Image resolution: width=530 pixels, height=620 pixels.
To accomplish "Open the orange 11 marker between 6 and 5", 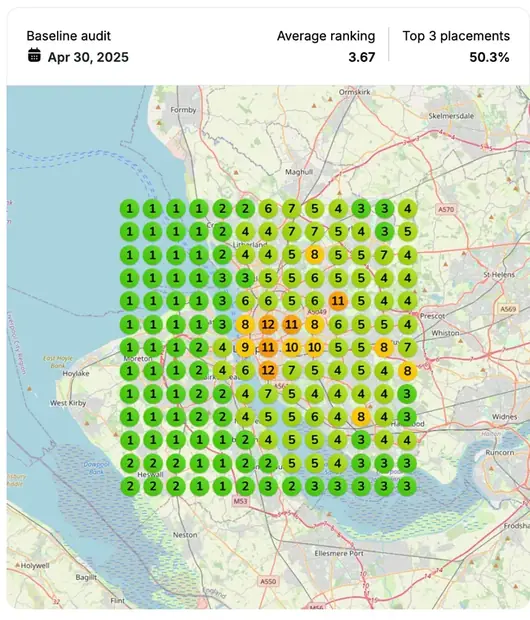I will 338,301.
